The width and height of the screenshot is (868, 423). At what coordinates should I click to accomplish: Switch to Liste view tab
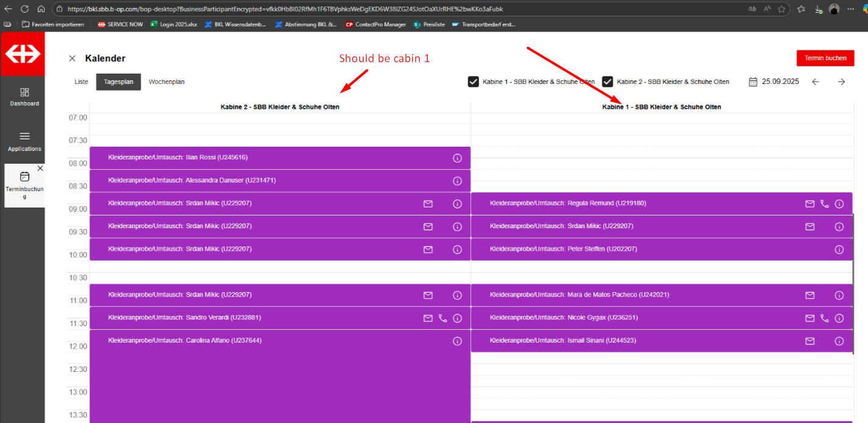click(81, 82)
